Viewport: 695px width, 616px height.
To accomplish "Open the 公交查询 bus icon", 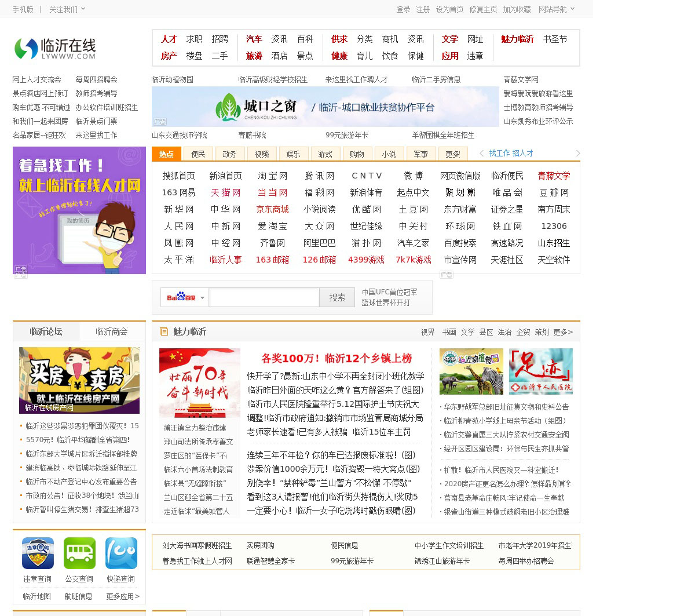I will pyautogui.click(x=79, y=553).
